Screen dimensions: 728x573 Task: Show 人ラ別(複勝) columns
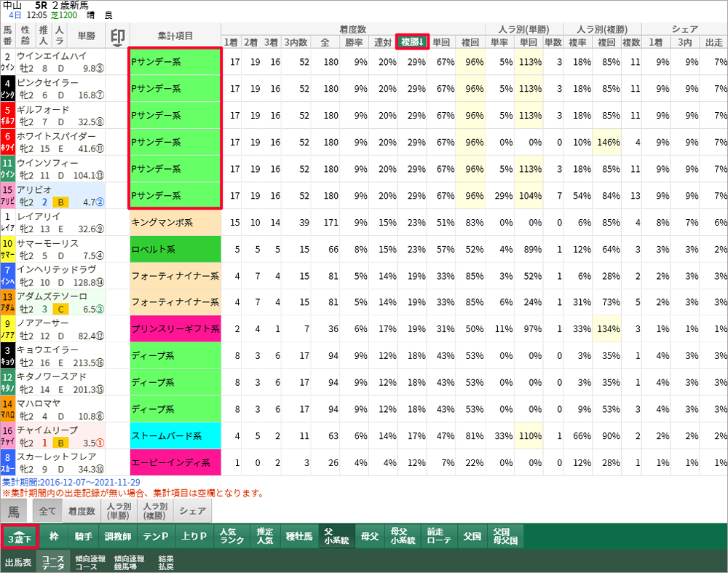[x=155, y=511]
